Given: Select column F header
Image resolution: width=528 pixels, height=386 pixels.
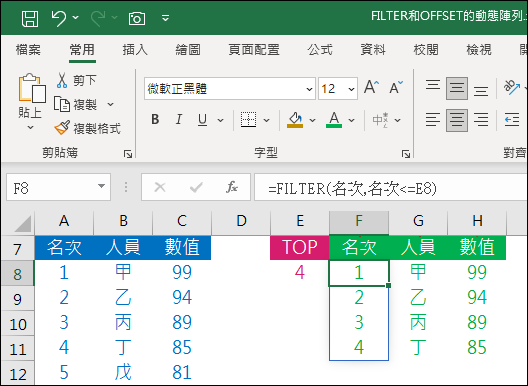Looking at the screenshot, I should (359, 222).
